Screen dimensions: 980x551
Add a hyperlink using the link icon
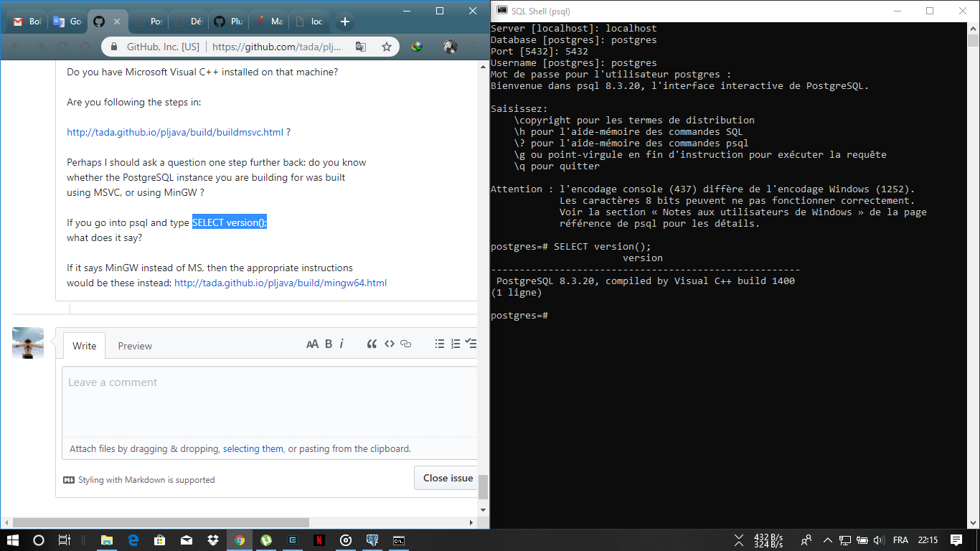(x=406, y=344)
